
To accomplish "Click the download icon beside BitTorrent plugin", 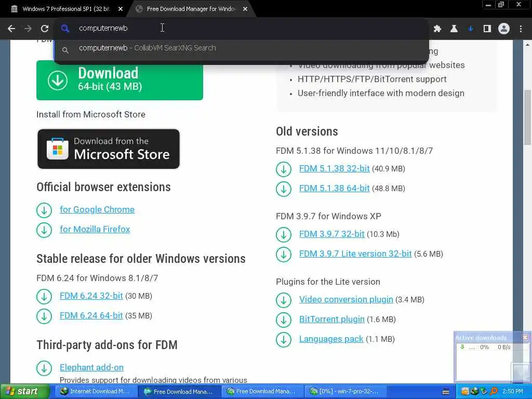I will pyautogui.click(x=284, y=320).
